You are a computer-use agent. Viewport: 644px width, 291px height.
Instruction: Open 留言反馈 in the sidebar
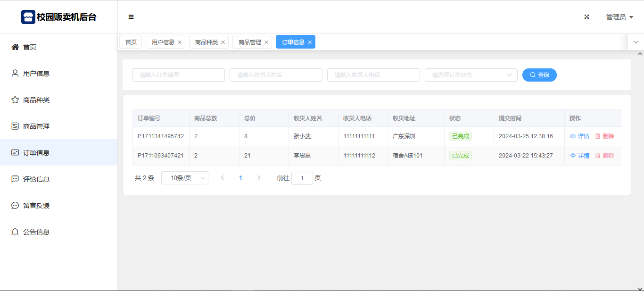click(36, 206)
